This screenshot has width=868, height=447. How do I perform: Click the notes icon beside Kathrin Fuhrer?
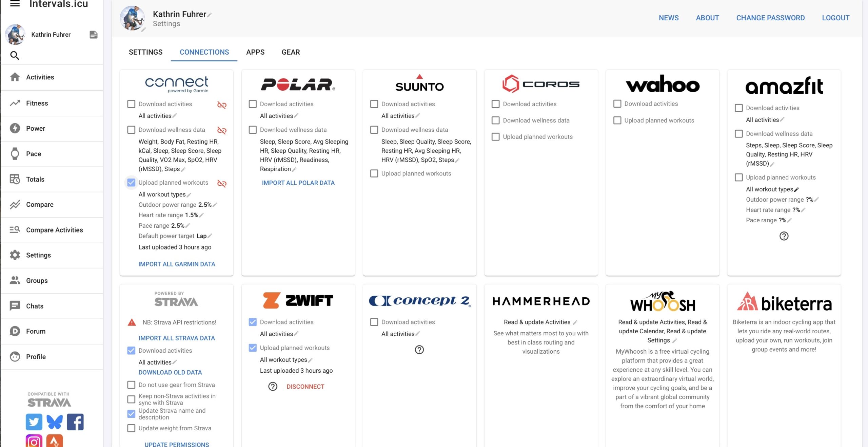tap(93, 35)
